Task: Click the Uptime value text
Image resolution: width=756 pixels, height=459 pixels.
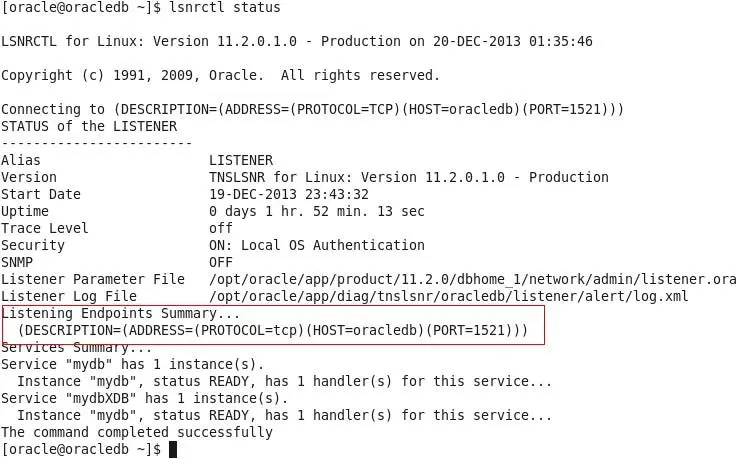Action: click(317, 211)
